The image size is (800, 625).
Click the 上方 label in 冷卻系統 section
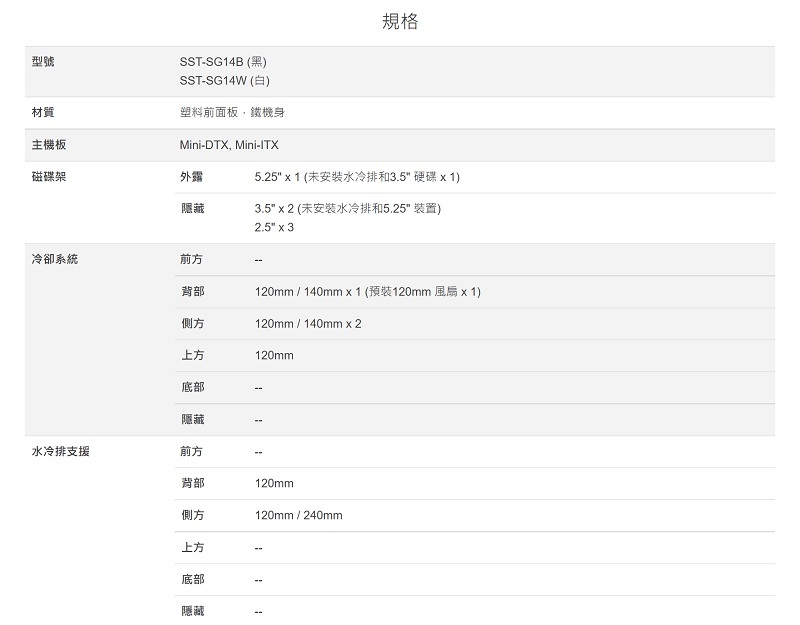tap(191, 355)
